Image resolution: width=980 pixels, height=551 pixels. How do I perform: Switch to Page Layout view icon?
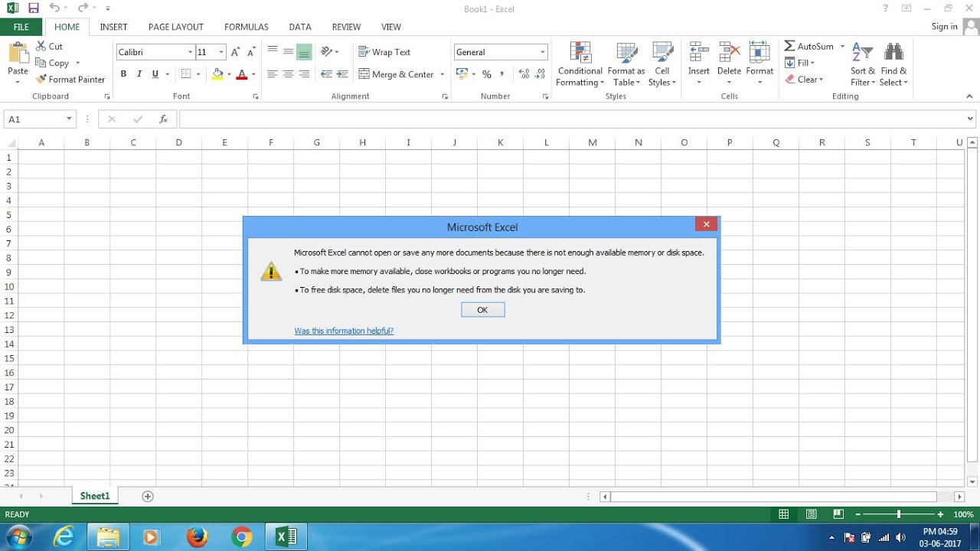(812, 515)
